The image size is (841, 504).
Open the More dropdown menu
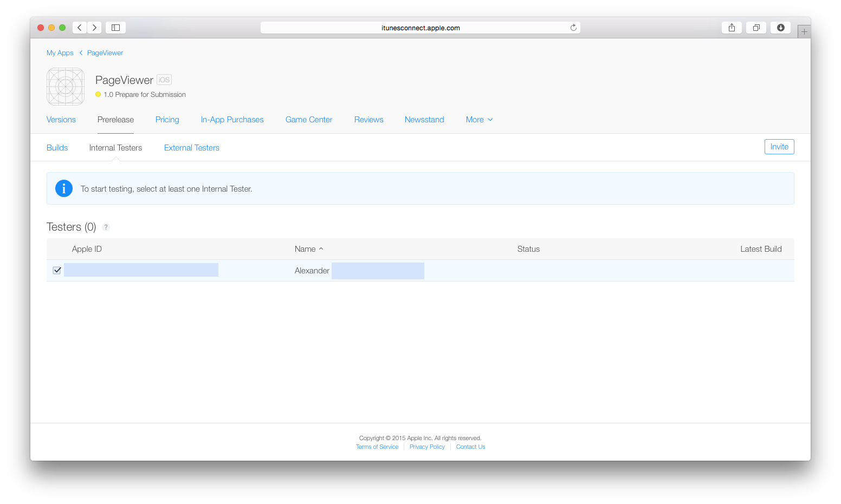click(478, 120)
